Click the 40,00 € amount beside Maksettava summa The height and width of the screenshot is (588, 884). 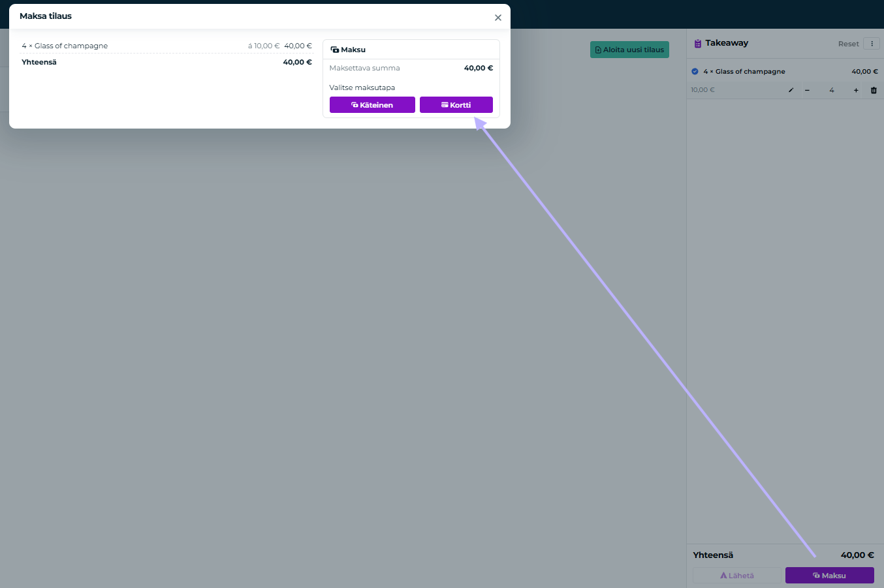(x=479, y=68)
